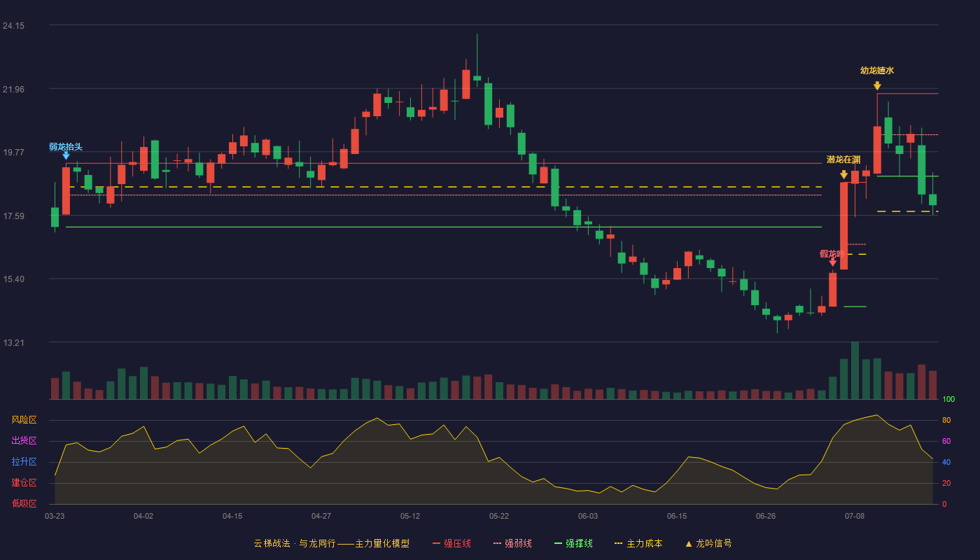The height and width of the screenshot is (560, 980).
Task: Click the magenta 60 indicator scale value
Action: 946,441
